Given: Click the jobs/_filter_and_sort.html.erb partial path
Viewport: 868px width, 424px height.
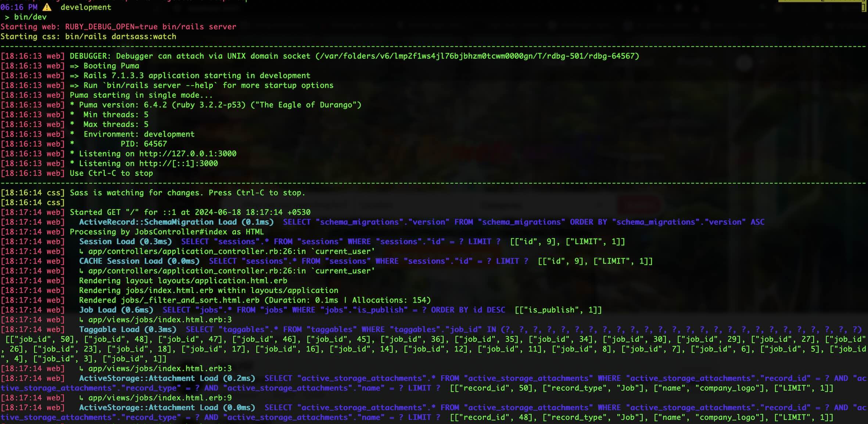Looking at the screenshot, I should (x=190, y=300).
